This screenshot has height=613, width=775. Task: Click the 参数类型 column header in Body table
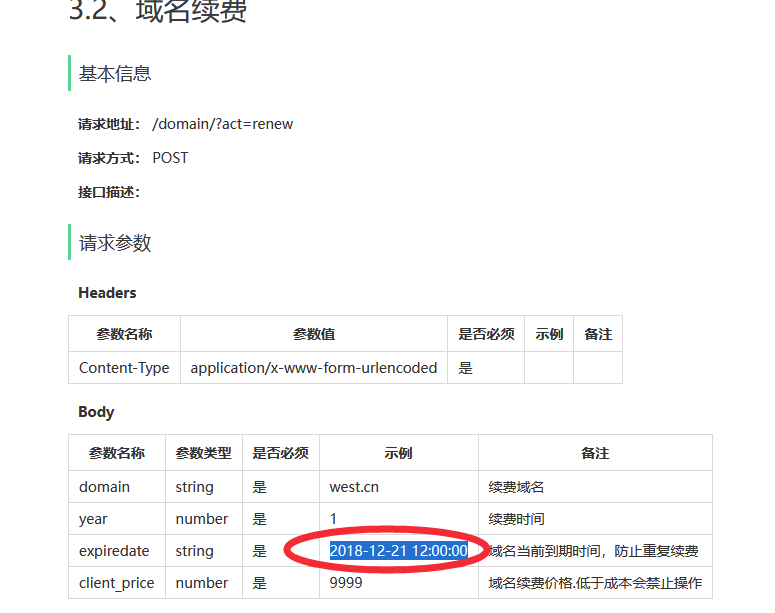[203, 453]
